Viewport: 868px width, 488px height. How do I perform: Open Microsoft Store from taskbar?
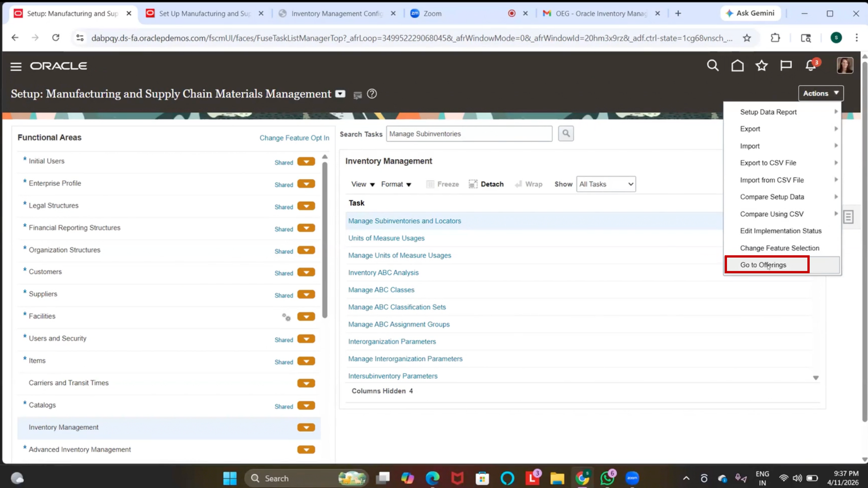tap(482, 478)
